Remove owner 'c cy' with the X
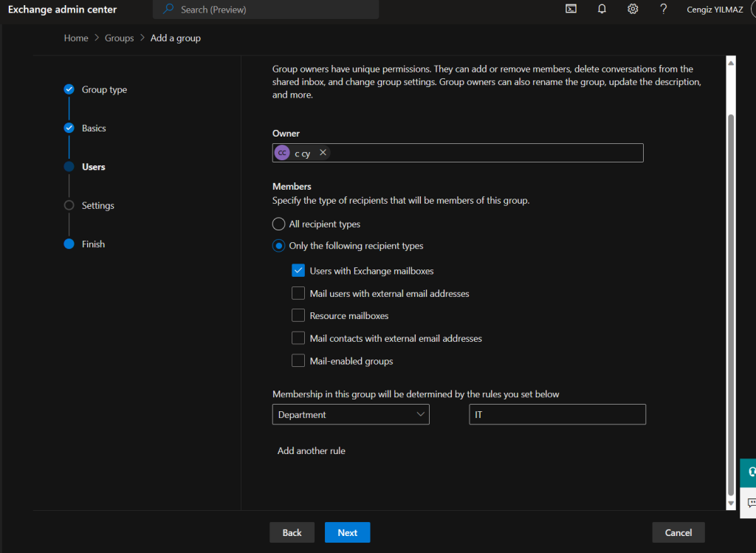The height and width of the screenshot is (553, 756). click(323, 153)
